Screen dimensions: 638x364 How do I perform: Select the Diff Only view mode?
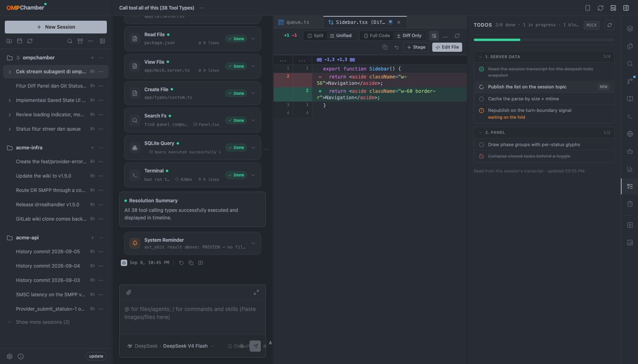point(409,35)
